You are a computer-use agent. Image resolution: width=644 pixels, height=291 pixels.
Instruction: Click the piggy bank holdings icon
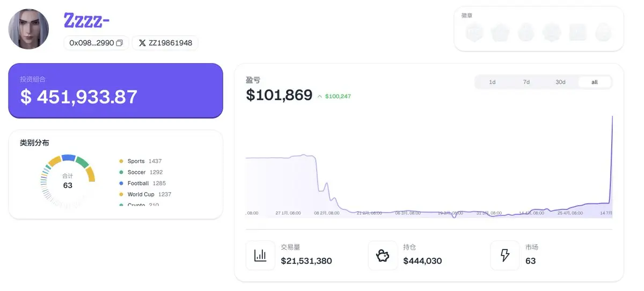tap(383, 256)
